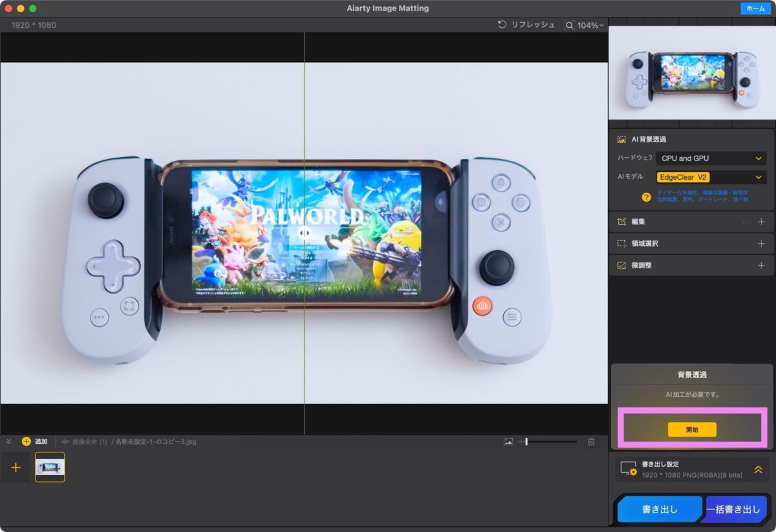Click the large plus tile to add images

tap(16, 467)
